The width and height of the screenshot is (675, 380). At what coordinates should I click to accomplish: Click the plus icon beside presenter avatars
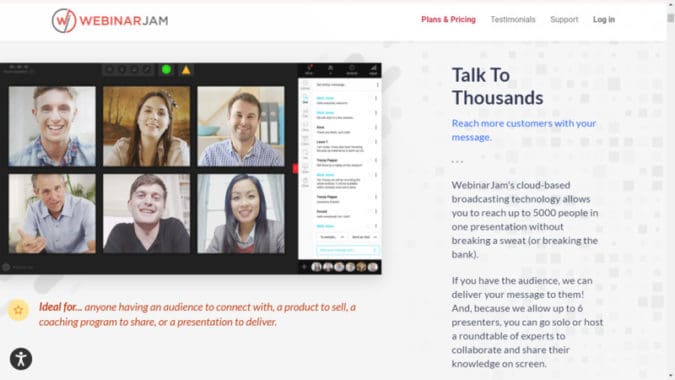pos(304,267)
